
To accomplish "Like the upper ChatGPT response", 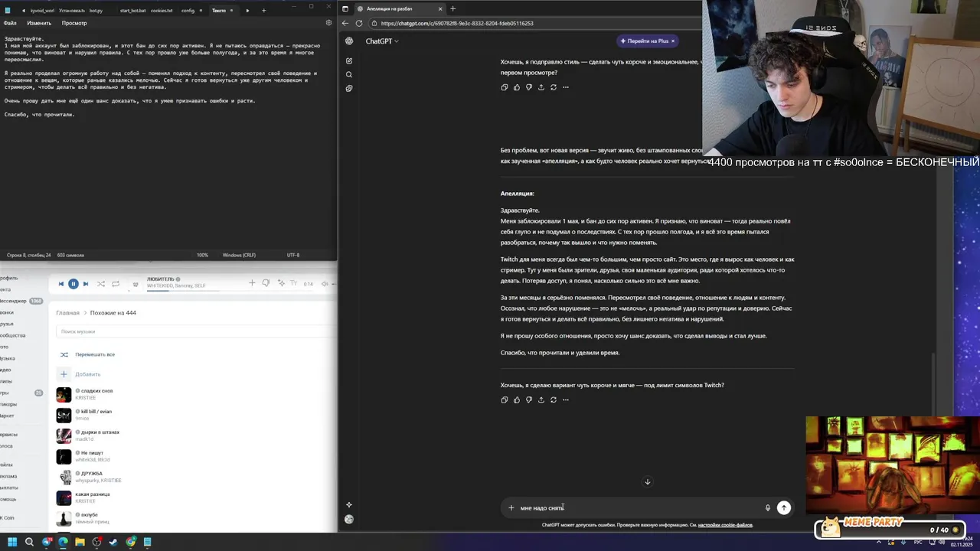I will tap(517, 87).
